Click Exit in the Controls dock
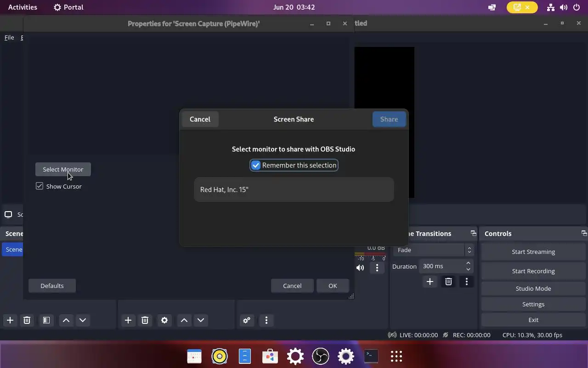 click(533, 320)
